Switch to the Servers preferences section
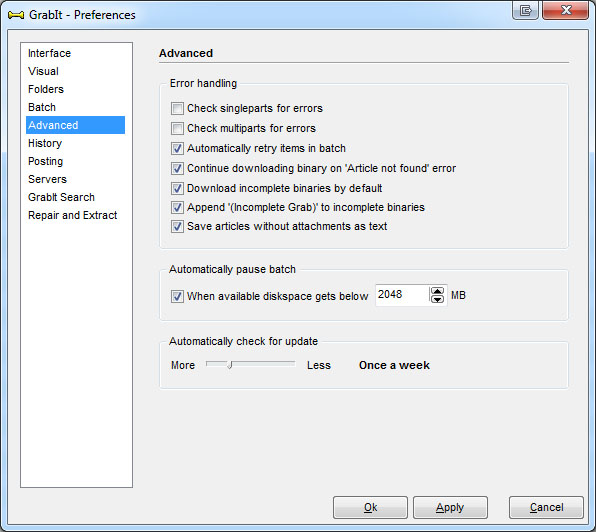Viewport: 596px width, 532px height. click(x=48, y=179)
